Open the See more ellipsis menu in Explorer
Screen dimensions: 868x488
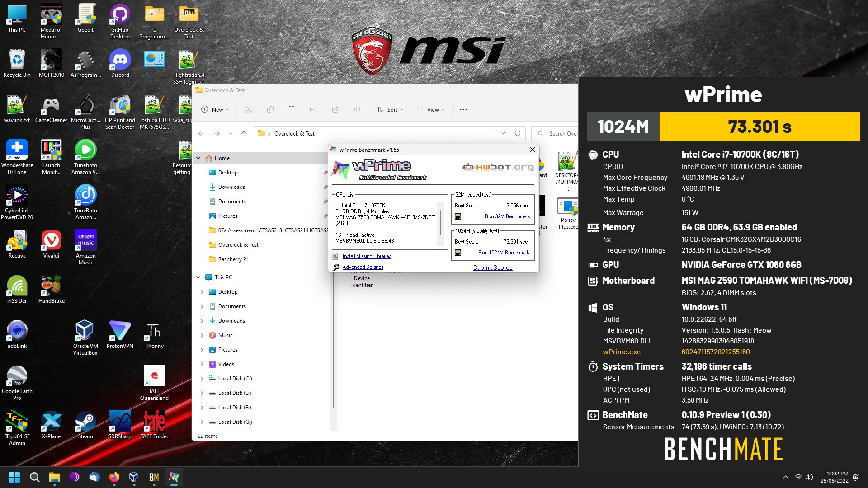(x=463, y=109)
